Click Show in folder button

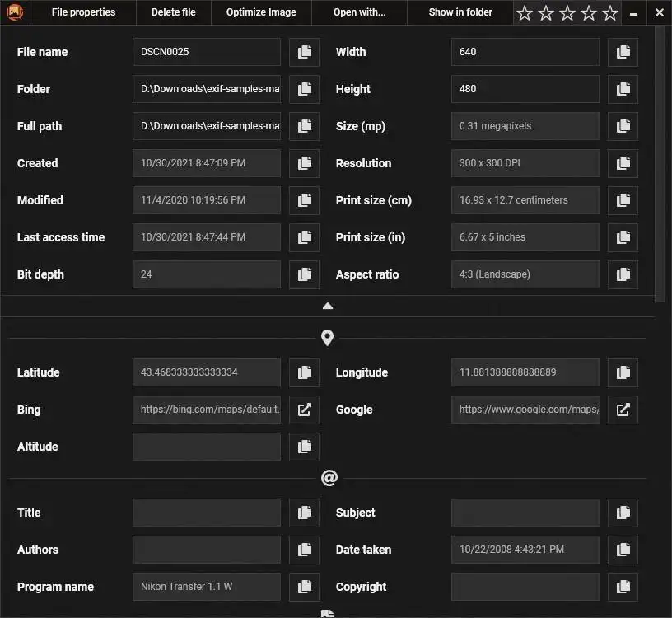pos(460,12)
